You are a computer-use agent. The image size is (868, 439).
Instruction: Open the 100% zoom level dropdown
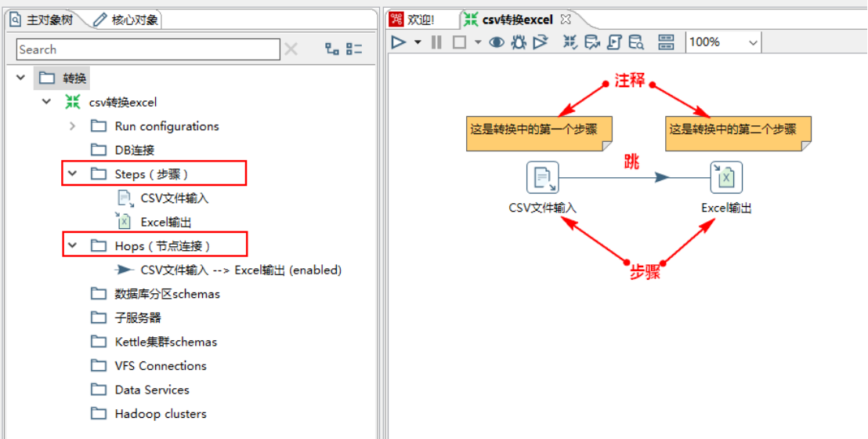tap(724, 42)
